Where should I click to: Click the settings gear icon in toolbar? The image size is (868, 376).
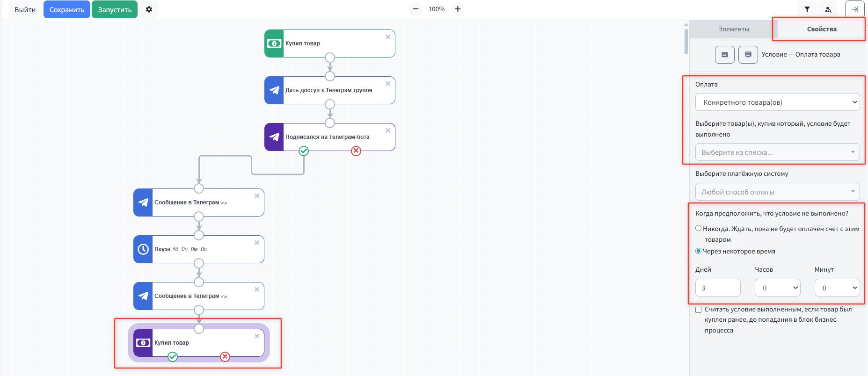149,9
